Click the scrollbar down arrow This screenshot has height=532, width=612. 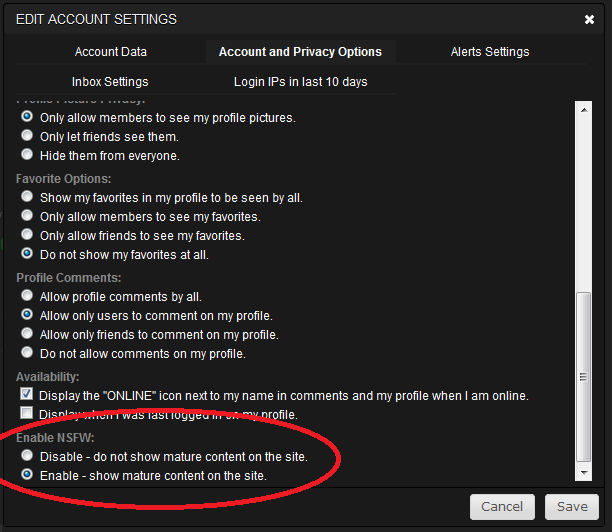point(585,471)
